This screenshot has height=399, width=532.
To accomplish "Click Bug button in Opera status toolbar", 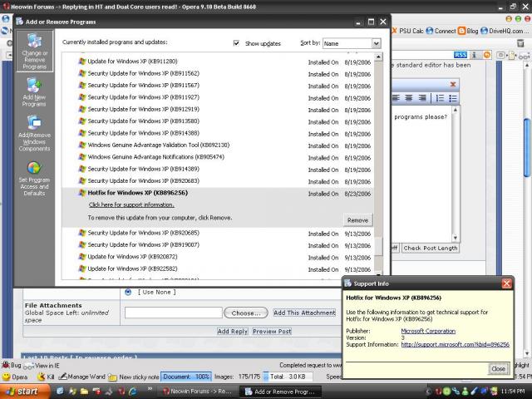I will pos(11,365).
